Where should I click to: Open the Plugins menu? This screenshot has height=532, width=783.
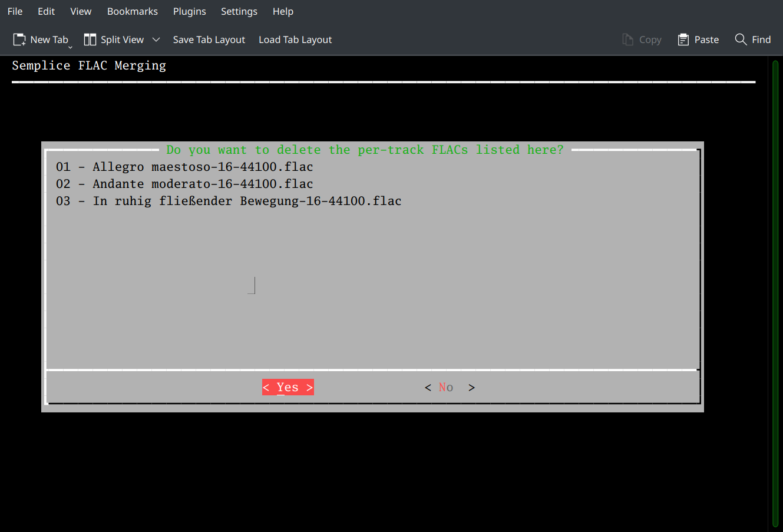(189, 11)
